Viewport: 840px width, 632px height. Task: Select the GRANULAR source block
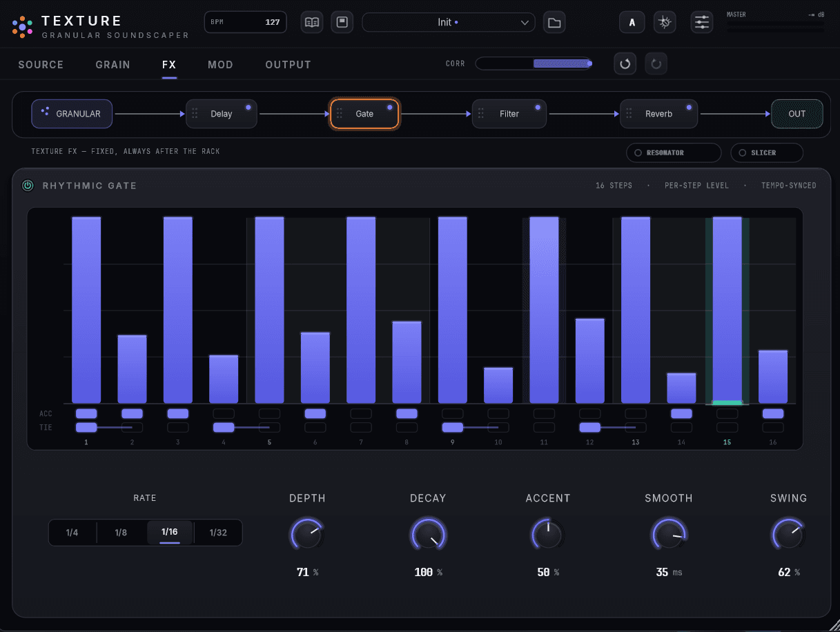[x=72, y=114]
